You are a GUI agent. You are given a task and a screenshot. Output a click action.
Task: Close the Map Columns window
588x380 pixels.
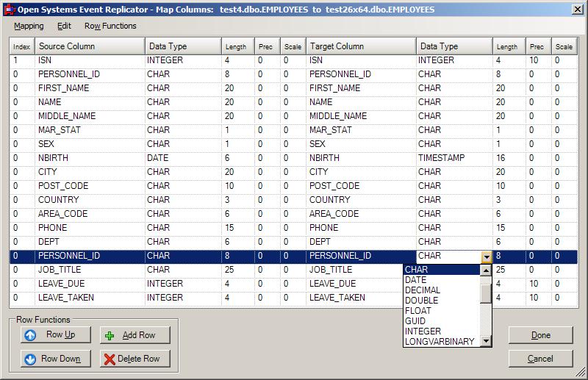pyautogui.click(x=578, y=10)
